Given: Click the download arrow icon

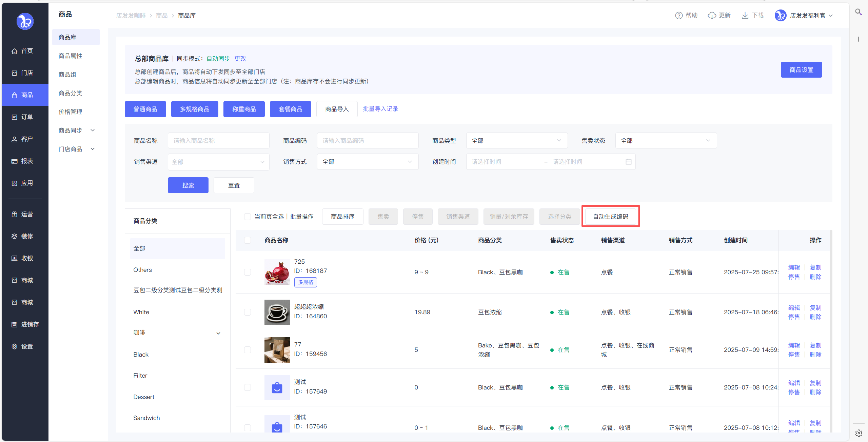Looking at the screenshot, I should click(x=745, y=16).
